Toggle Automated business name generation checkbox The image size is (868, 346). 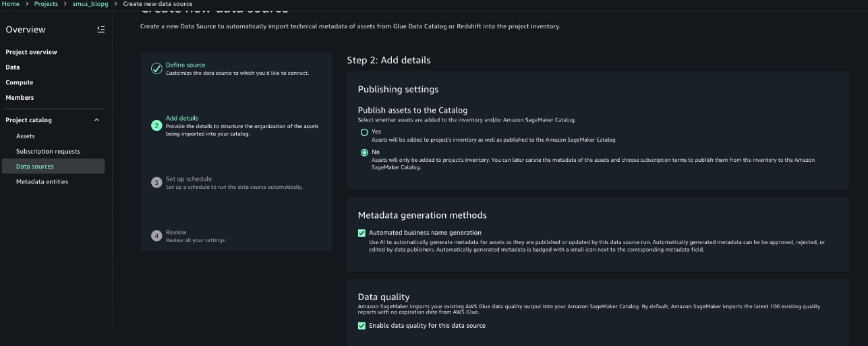coord(362,233)
